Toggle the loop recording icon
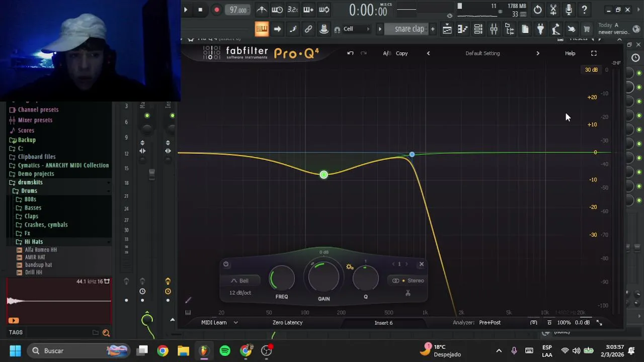 324,10
